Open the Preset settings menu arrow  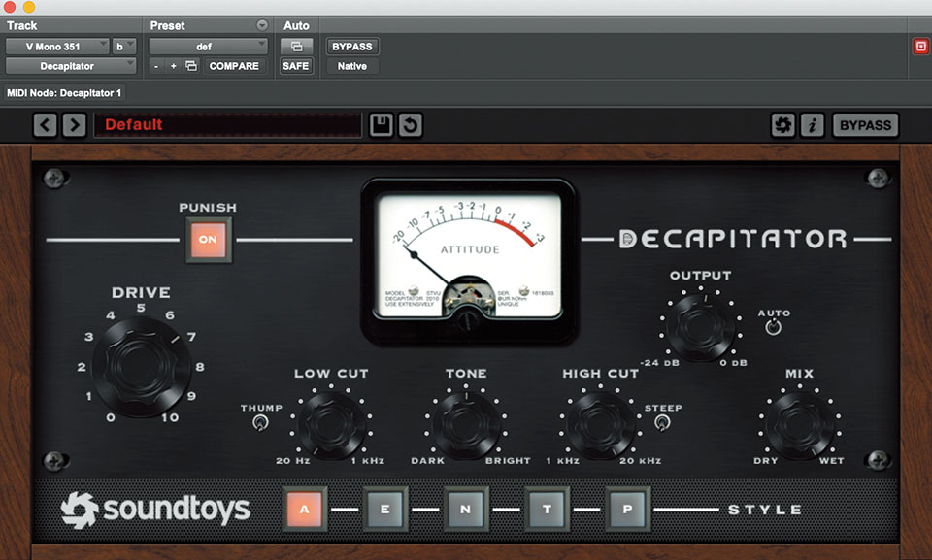click(x=261, y=25)
